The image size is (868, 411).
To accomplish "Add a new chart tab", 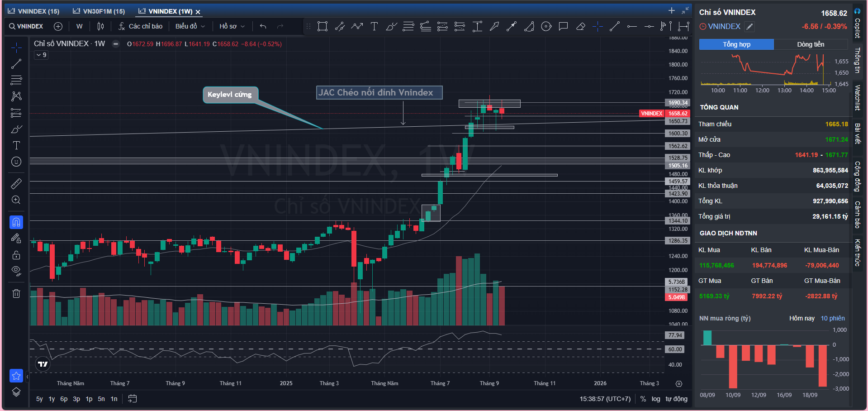I will [x=672, y=10].
